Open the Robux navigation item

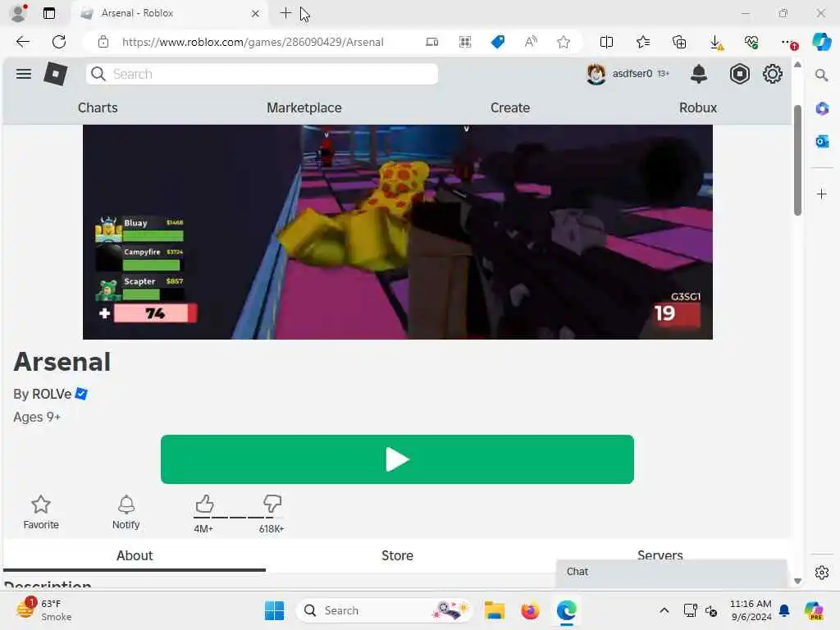point(697,107)
